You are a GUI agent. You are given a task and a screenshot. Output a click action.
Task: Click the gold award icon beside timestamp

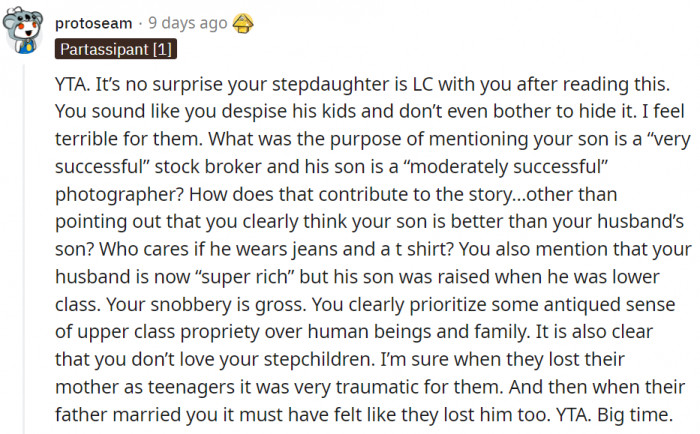point(243,23)
